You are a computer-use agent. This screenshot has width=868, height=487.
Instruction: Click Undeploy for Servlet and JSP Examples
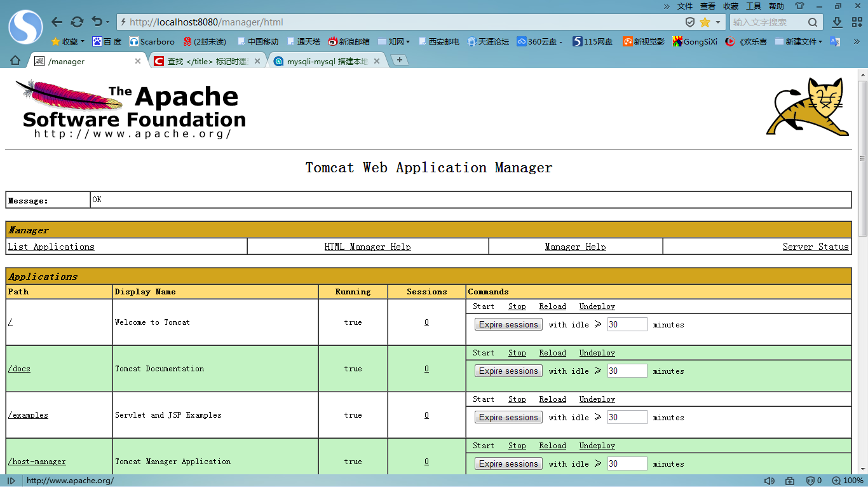[597, 399]
